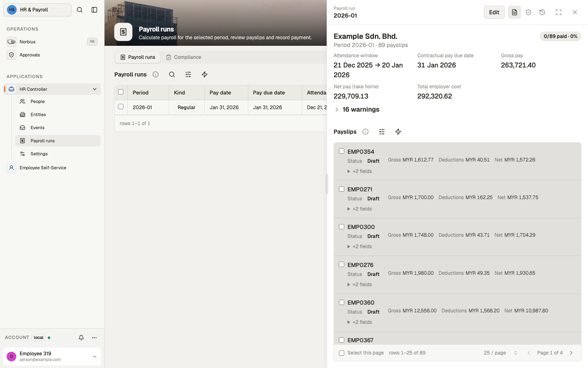The width and height of the screenshot is (588, 368).
Task: Open the notifications bell
Action: (x=81, y=338)
